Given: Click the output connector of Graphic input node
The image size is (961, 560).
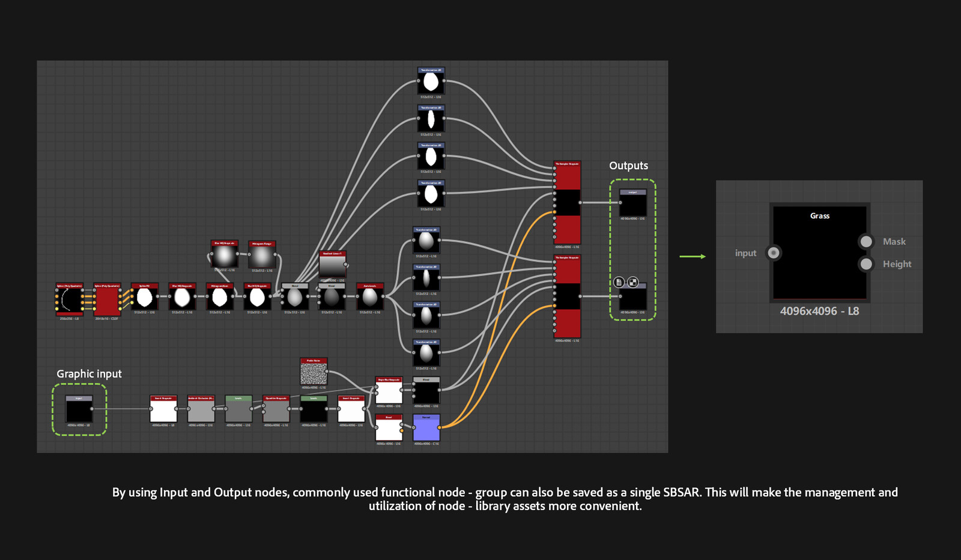Looking at the screenshot, I should point(92,409).
